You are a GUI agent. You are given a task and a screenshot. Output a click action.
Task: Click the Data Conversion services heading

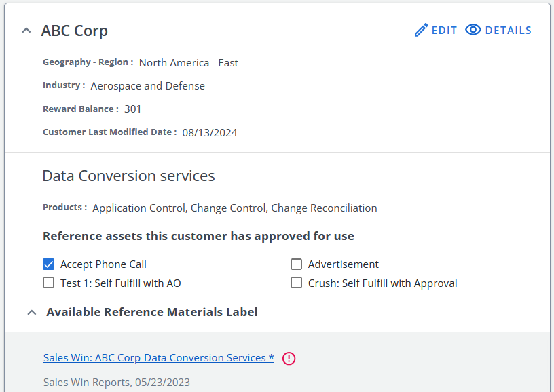tap(128, 176)
